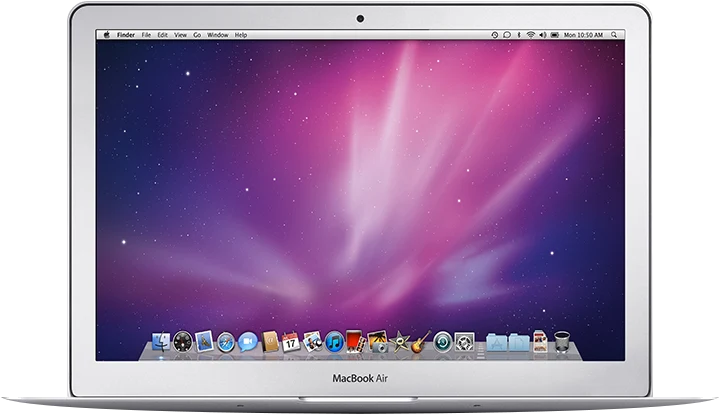The height and width of the screenshot is (418, 720).
Task: Open iCal calendar showing 17
Action: click(x=291, y=342)
